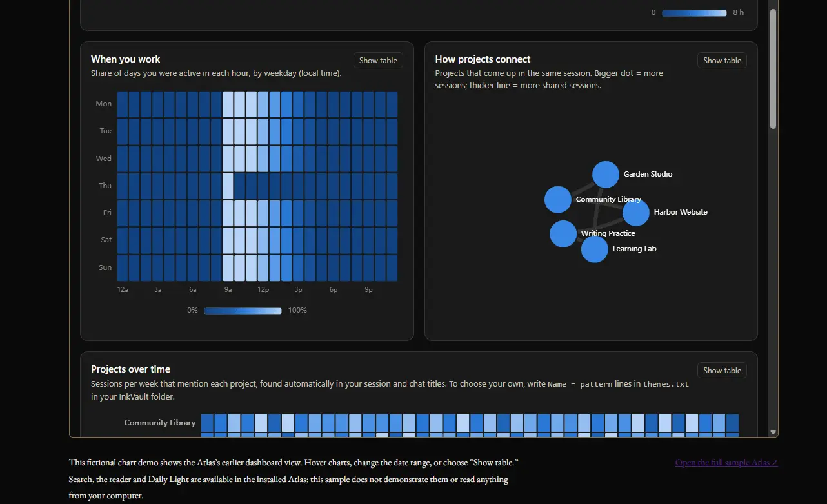Viewport: 827px width, 504px height.
Task: Click the Thu row label in heatmap
Action: tap(105, 186)
